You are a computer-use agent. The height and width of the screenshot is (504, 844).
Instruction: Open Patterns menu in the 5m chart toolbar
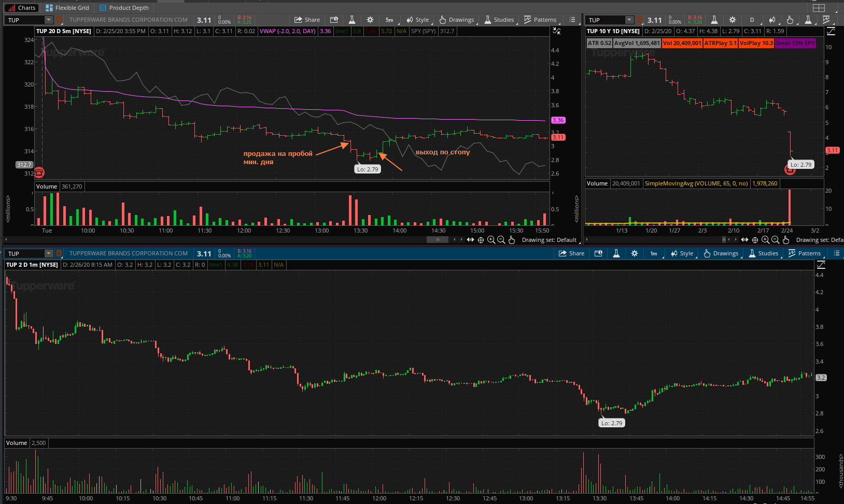tap(540, 20)
